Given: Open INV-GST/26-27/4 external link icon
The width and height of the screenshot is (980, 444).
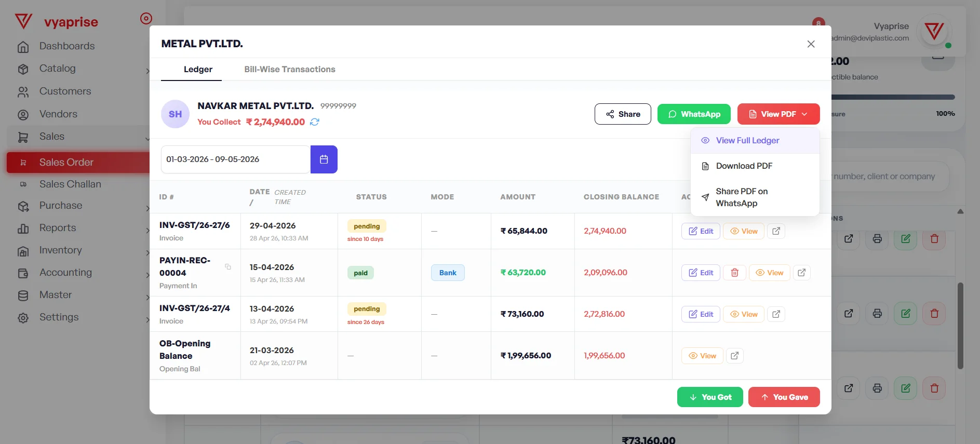Looking at the screenshot, I should tap(776, 314).
